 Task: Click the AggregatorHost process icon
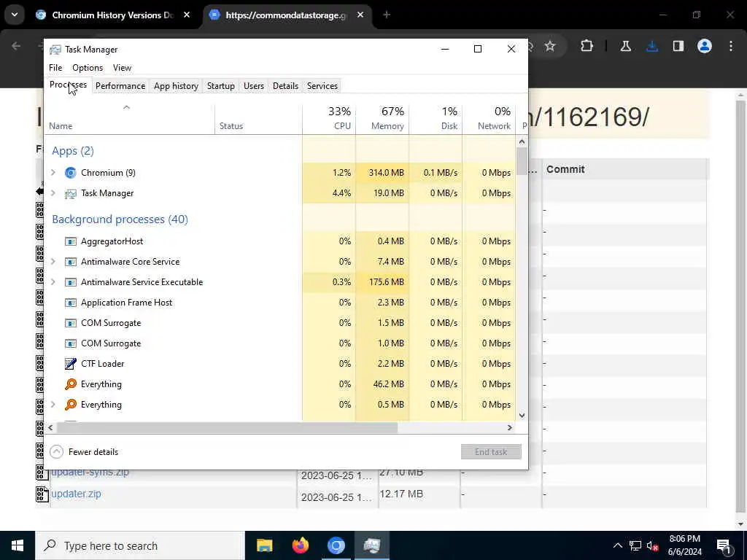[x=71, y=241]
